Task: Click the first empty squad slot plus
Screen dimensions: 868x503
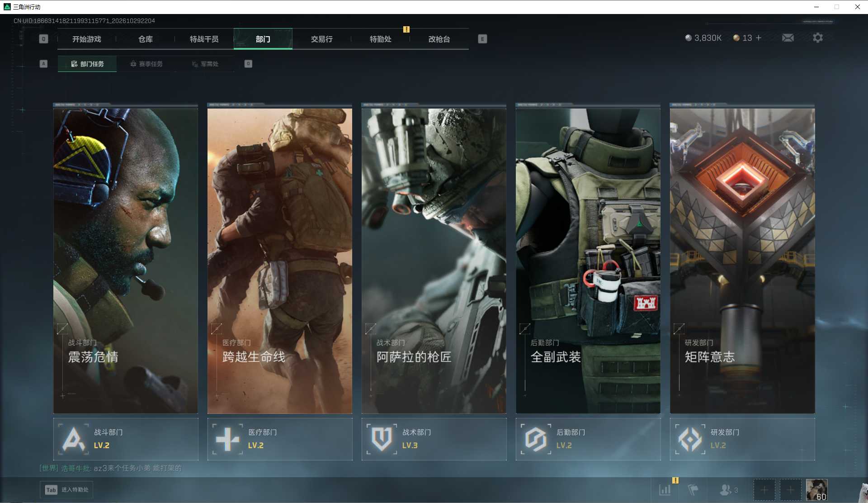Action: (764, 490)
